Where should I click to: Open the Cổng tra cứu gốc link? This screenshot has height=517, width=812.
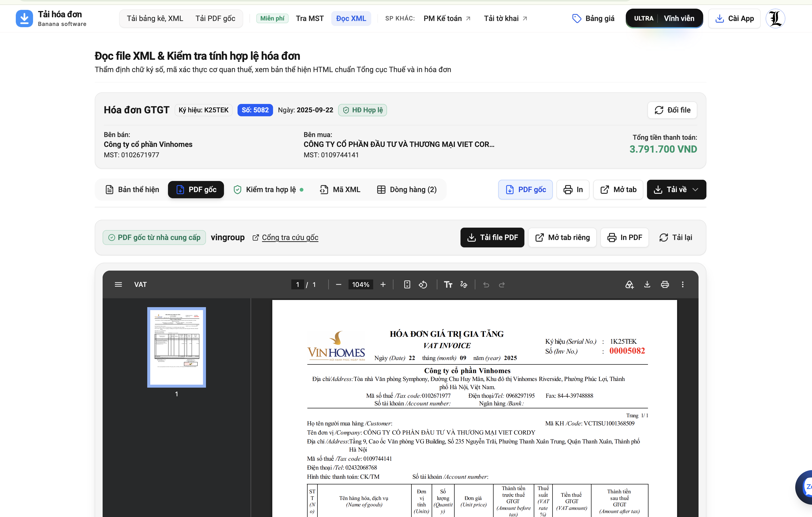285,238
